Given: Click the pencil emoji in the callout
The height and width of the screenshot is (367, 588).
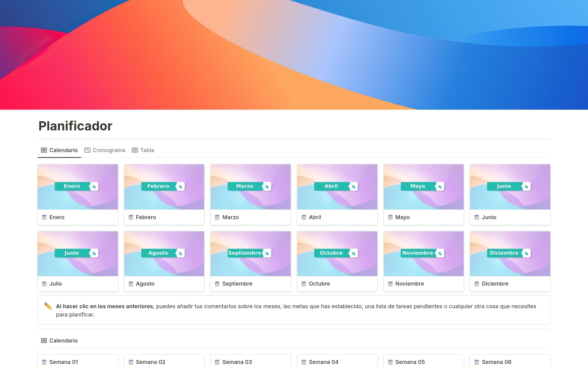Looking at the screenshot, I should point(48,306).
